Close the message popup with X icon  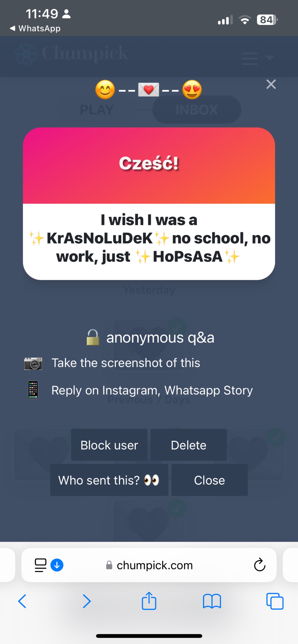tap(271, 84)
